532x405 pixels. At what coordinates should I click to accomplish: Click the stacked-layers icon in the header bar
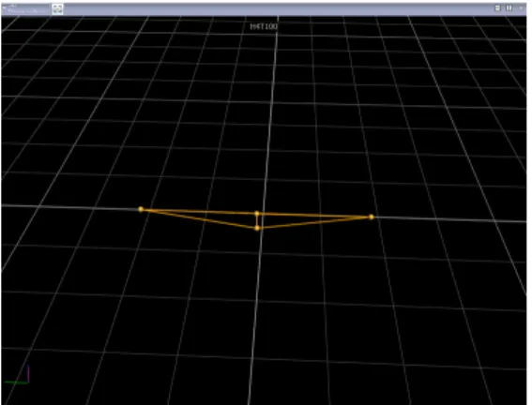[497, 8]
